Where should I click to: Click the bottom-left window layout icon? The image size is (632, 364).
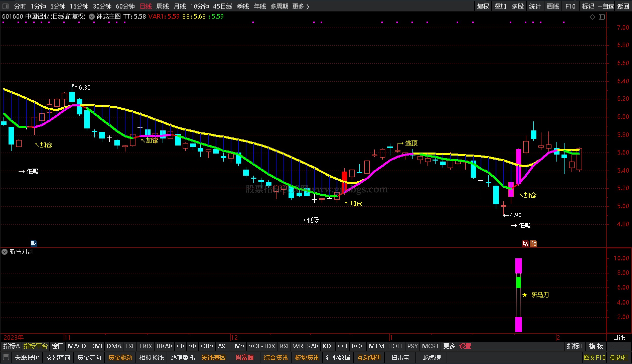(x=6, y=357)
